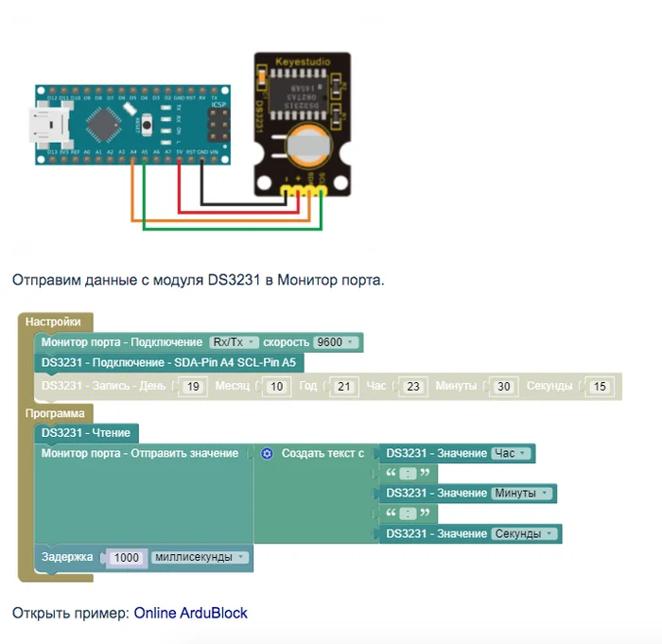Click the text Отправим данные с модуля DS3231

click(136, 280)
